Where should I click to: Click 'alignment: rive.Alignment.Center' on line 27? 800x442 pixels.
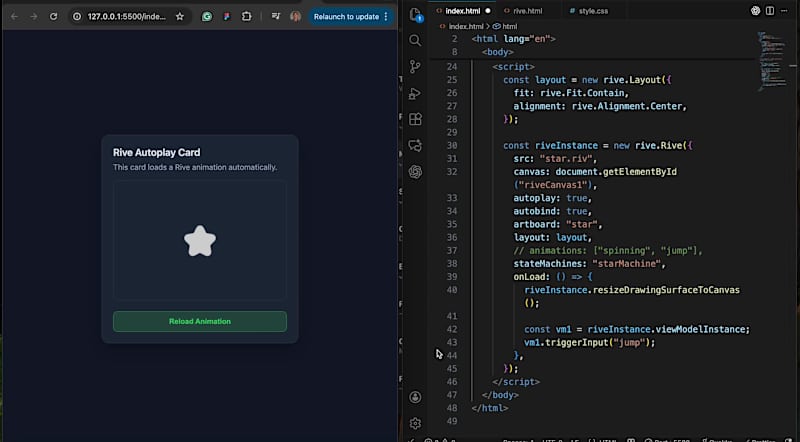[600, 106]
